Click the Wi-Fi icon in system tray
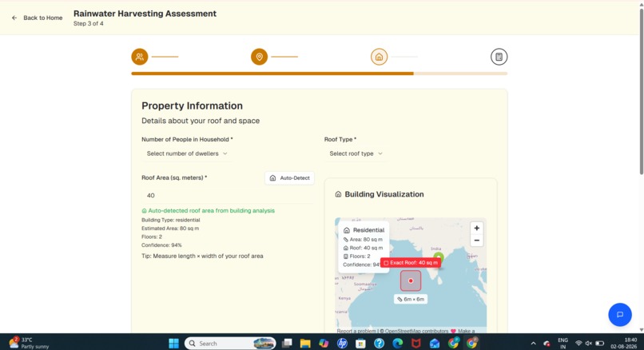The image size is (644, 350). [x=578, y=344]
